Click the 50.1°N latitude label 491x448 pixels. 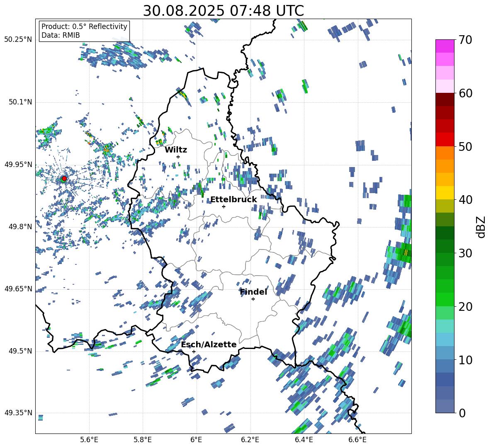20,102
